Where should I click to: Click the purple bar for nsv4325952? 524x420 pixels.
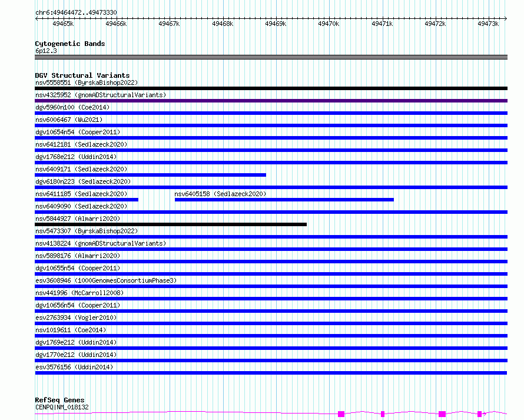pyautogui.click(x=271, y=101)
